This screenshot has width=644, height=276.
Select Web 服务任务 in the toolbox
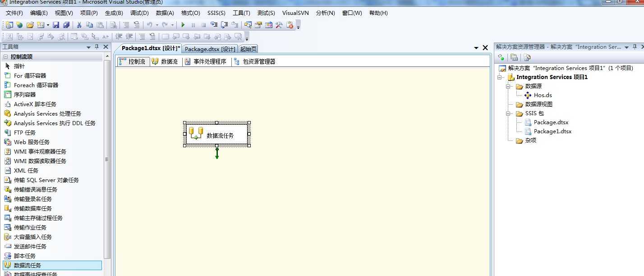point(52,142)
